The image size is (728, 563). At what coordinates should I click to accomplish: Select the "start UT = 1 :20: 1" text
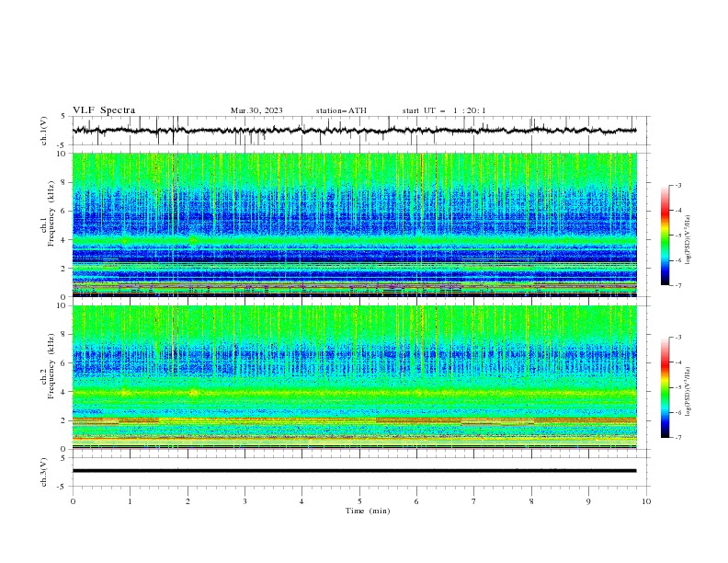click(444, 110)
